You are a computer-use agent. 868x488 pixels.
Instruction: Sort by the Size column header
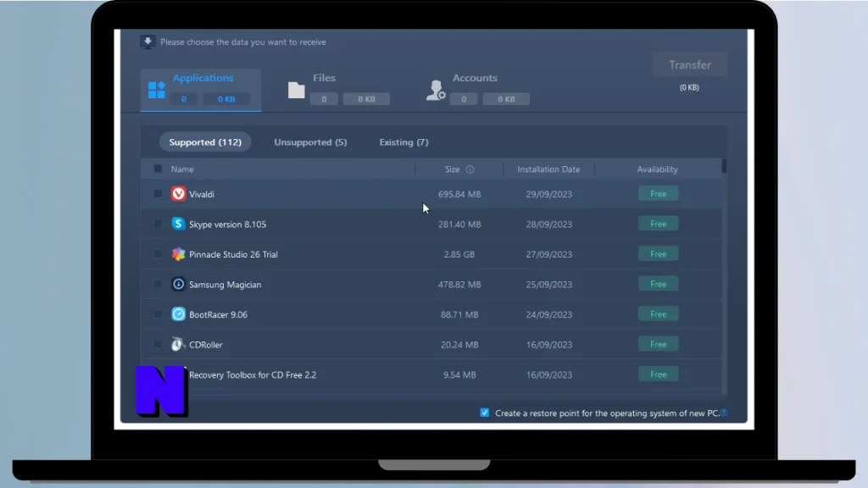[453, 169]
